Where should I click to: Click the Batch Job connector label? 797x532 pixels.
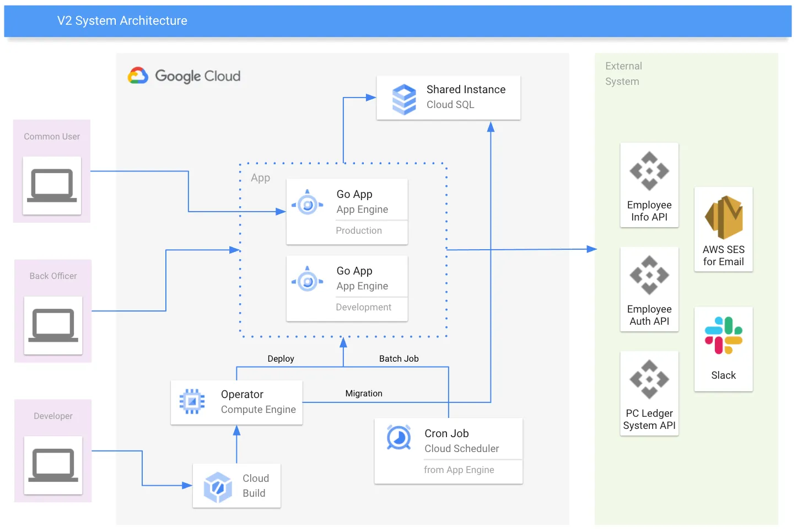(399, 359)
